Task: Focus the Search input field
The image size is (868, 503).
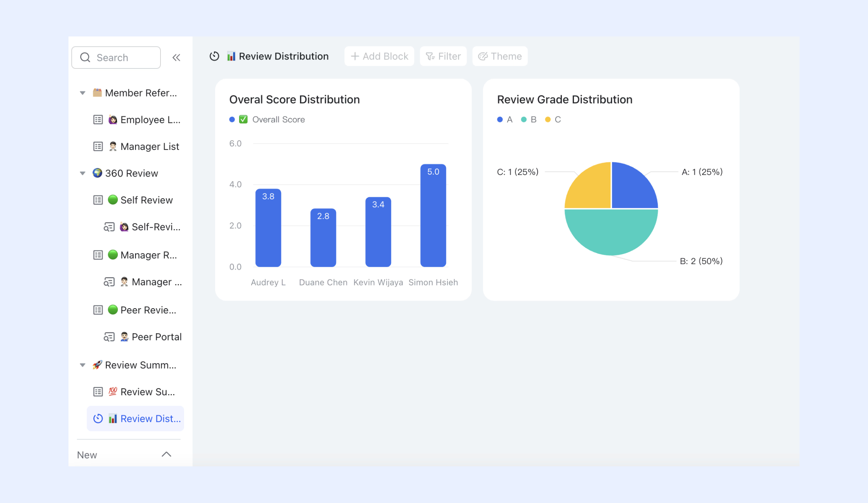Action: click(116, 58)
